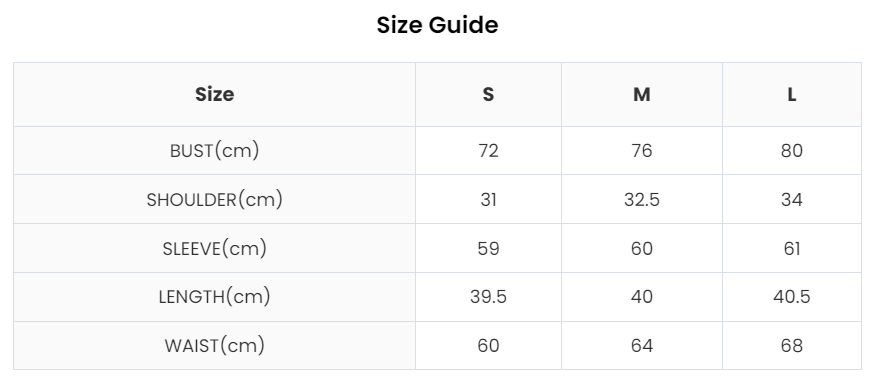Click the L size column header
The image size is (875, 378).
(x=792, y=94)
